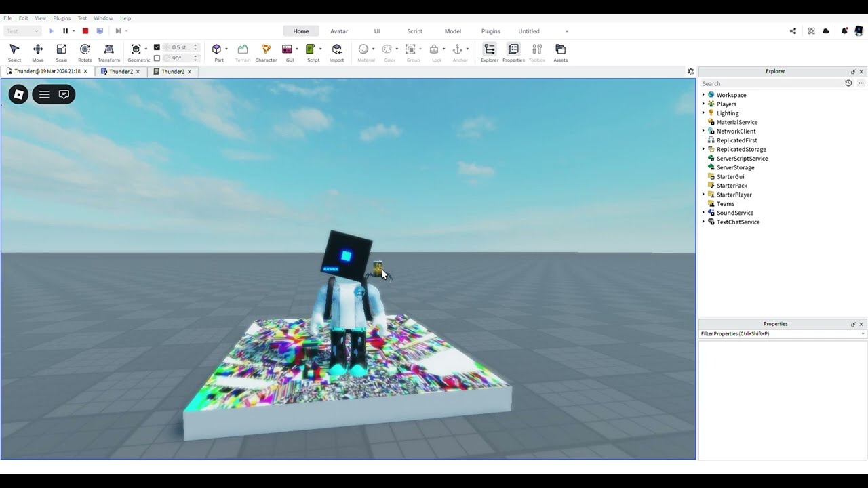Activate the Move tool
Image resolution: width=868 pixels, height=488 pixels.
point(38,52)
